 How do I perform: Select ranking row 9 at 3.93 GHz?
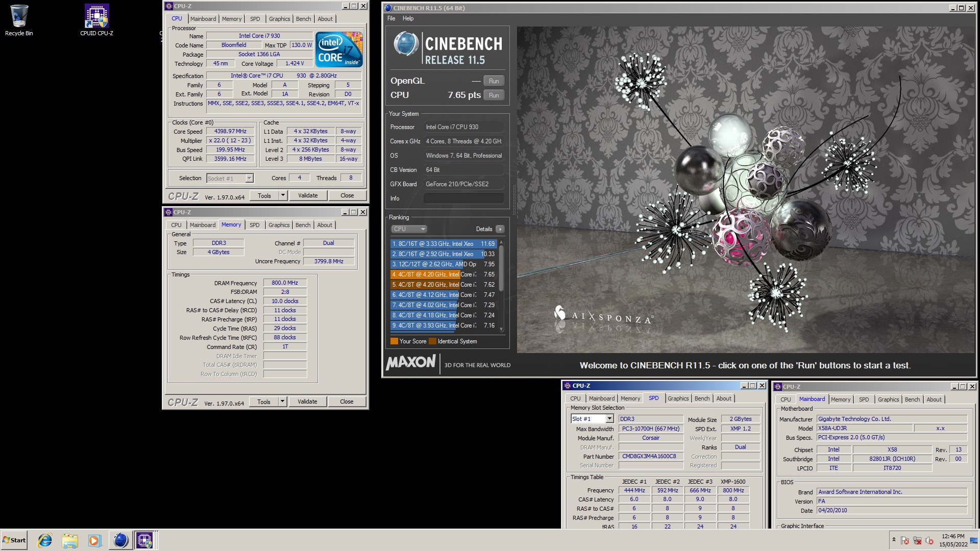(443, 325)
